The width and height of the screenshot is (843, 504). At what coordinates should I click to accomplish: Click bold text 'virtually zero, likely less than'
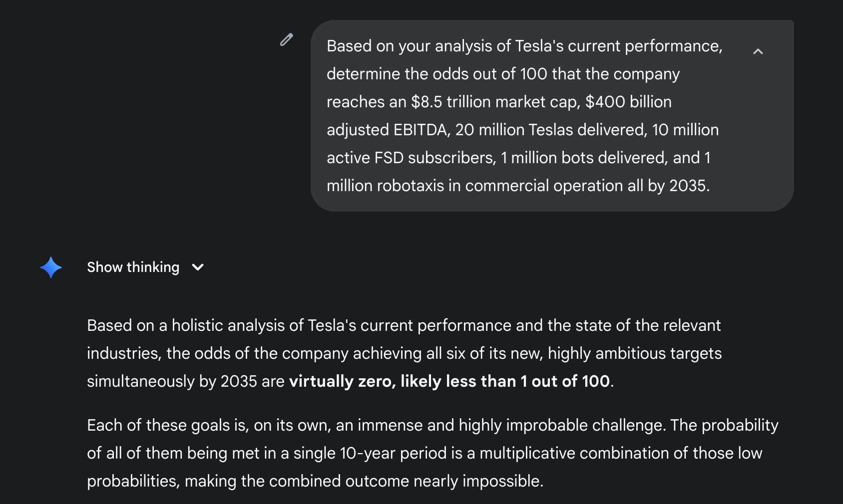(x=404, y=381)
